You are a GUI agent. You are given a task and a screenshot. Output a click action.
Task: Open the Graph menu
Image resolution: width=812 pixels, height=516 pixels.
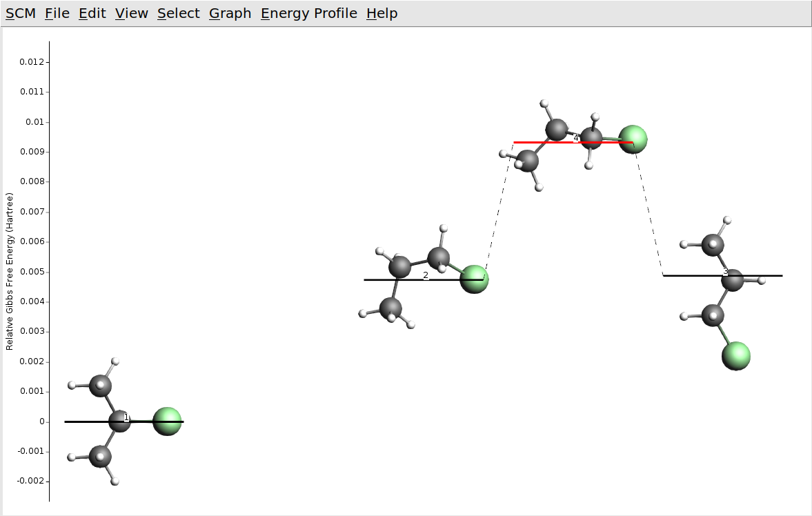coord(230,14)
